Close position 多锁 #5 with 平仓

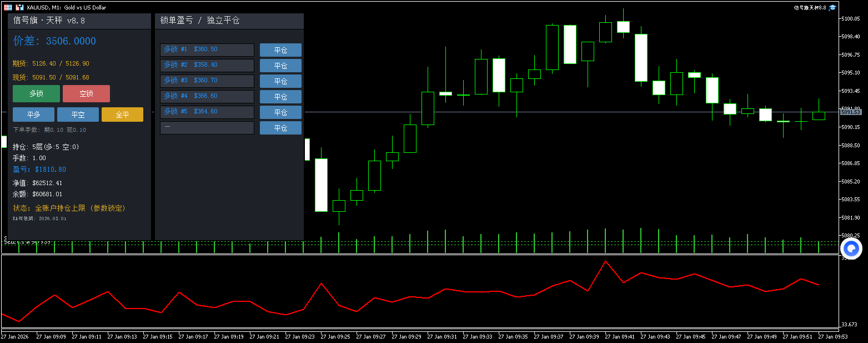click(x=280, y=112)
